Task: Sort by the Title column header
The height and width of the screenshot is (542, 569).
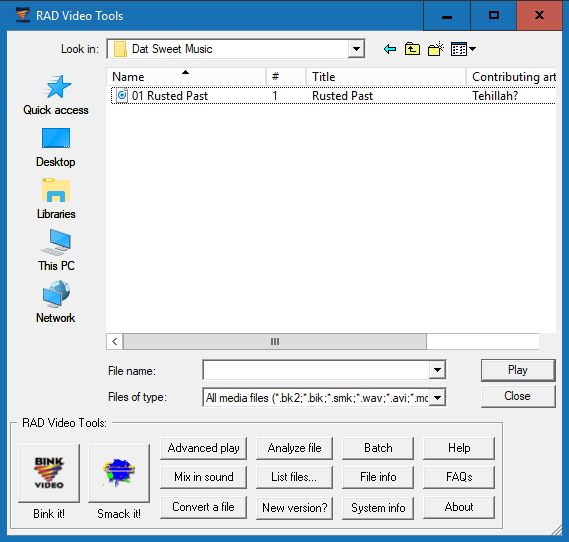Action: [386, 77]
